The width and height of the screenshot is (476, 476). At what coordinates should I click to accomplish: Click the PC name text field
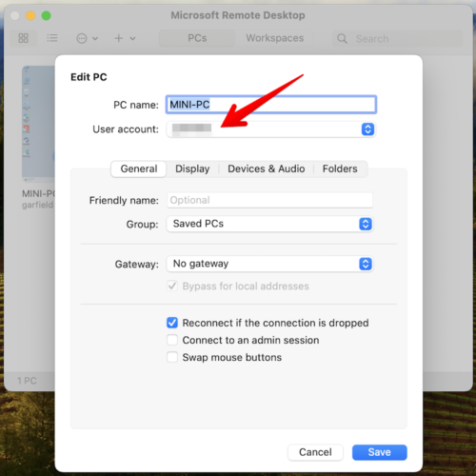[271, 105]
